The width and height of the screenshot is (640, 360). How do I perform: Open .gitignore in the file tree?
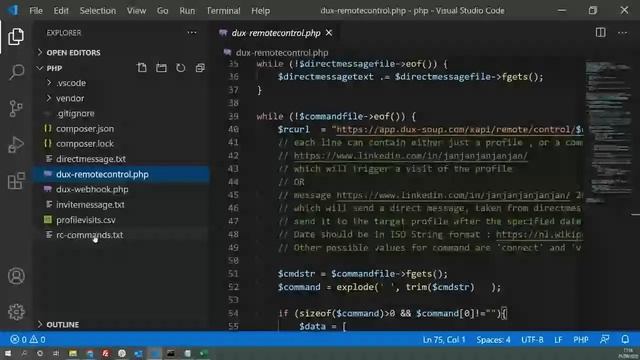tap(76, 113)
